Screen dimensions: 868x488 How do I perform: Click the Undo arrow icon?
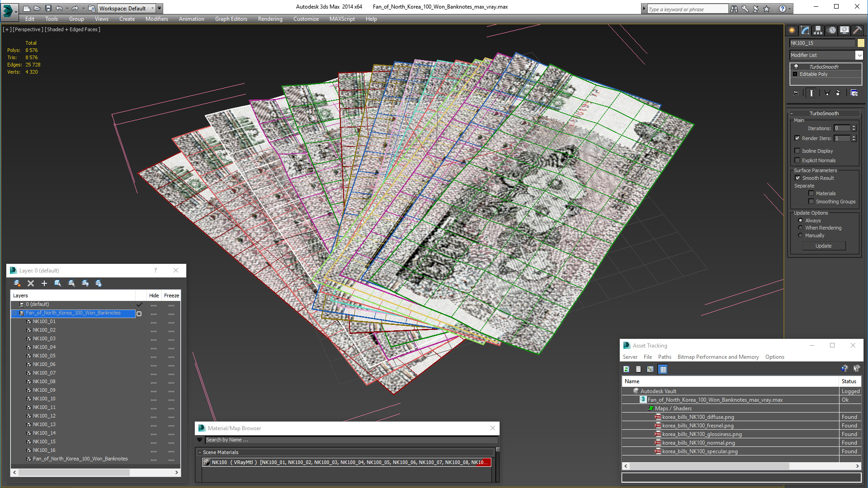coord(59,8)
